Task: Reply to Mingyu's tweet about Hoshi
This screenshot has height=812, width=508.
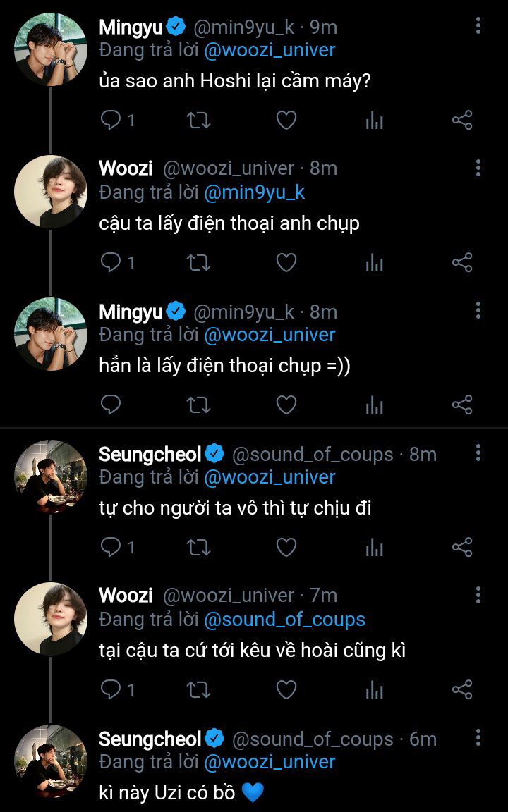Action: click(111, 121)
